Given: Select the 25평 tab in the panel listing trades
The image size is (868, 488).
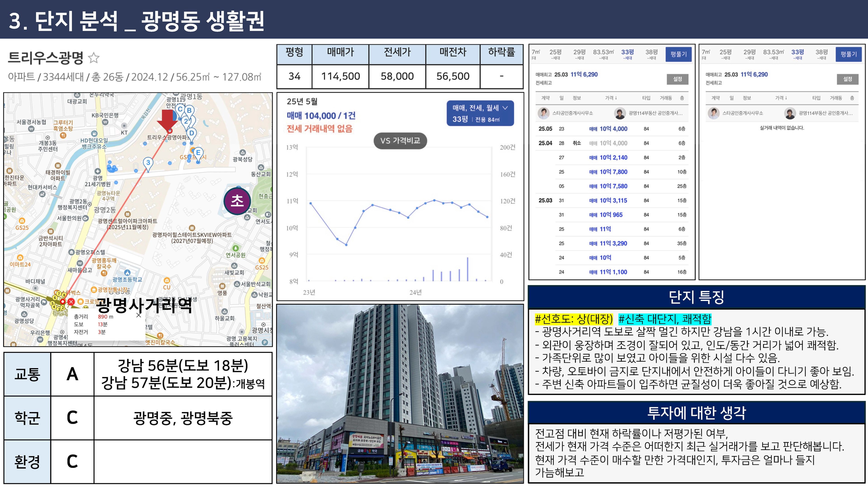Looking at the screenshot, I should click(x=555, y=54).
